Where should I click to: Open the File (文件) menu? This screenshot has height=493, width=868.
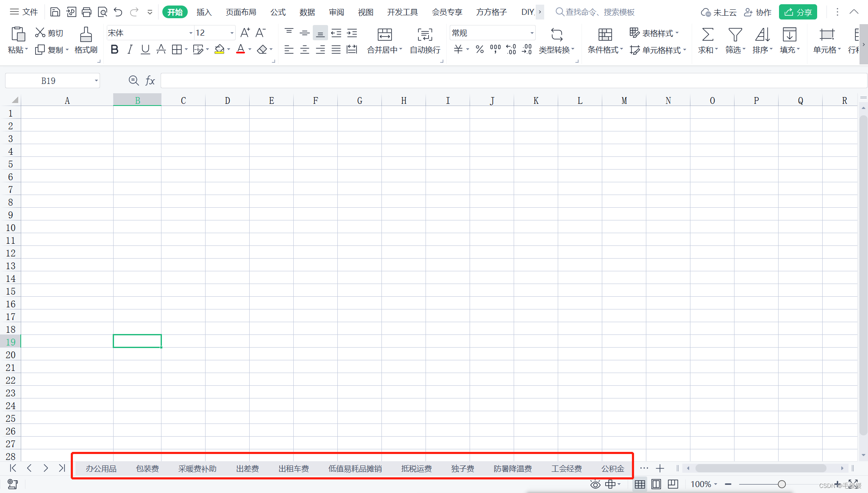click(24, 12)
